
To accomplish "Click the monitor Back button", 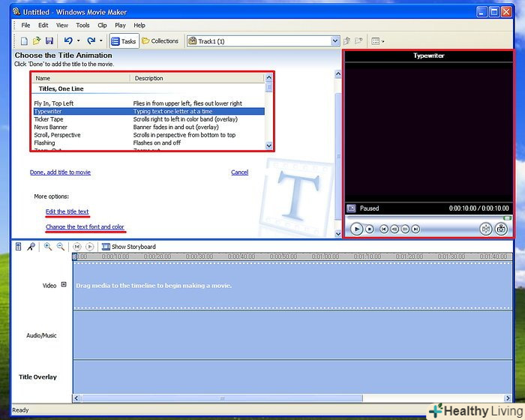I will tap(384, 229).
